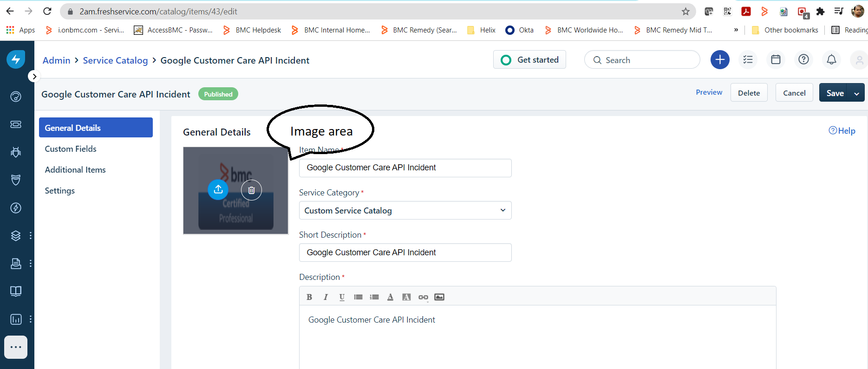868x369 pixels.
Task: Open the calendar icon in the header
Action: point(776,59)
